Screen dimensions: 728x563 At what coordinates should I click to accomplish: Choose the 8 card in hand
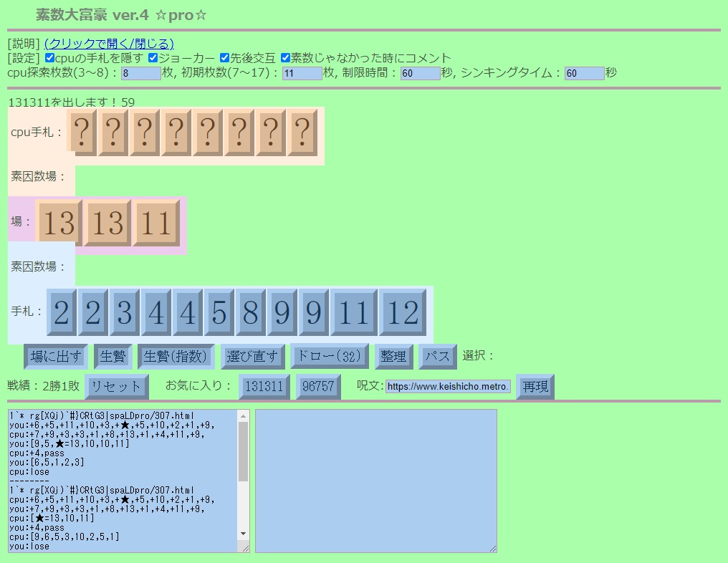[x=250, y=312]
